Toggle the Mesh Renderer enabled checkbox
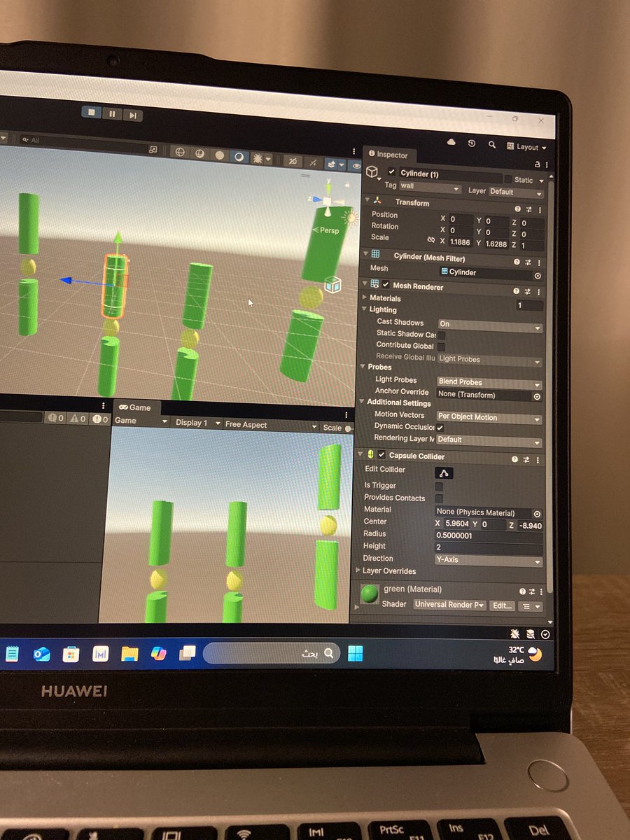Screen dimensions: 630x840 point(386,284)
